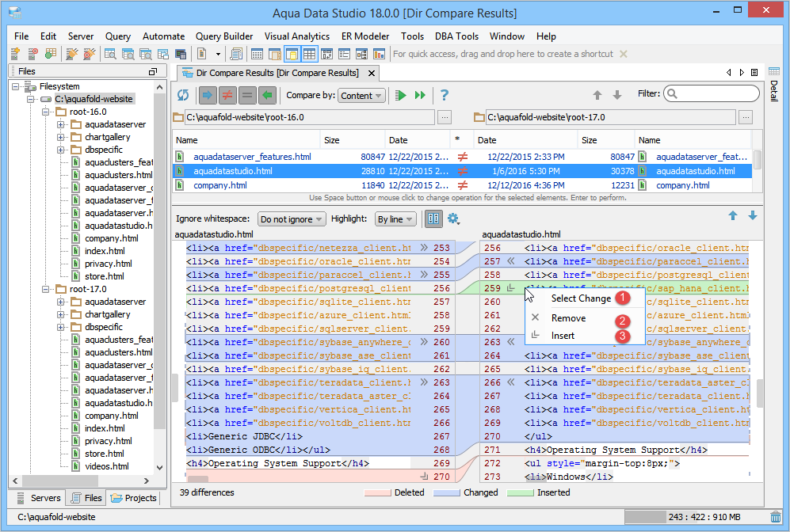Click the garbage collection trash can icon
The width and height of the screenshot is (790, 532).
tap(776, 516)
